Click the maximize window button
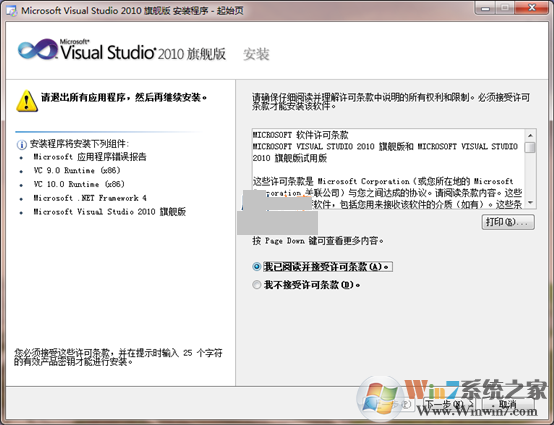Viewport: 554px width, 425px height. (x=505, y=7)
